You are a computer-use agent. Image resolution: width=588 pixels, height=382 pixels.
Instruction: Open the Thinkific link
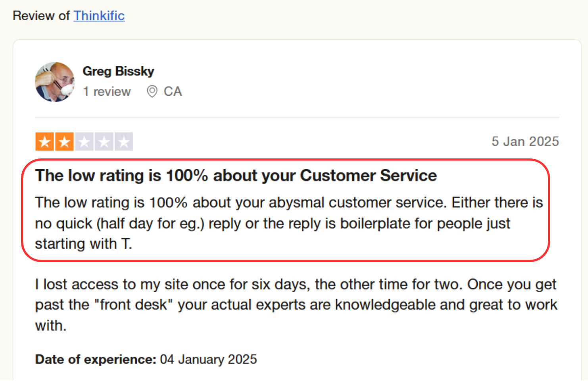tap(99, 16)
